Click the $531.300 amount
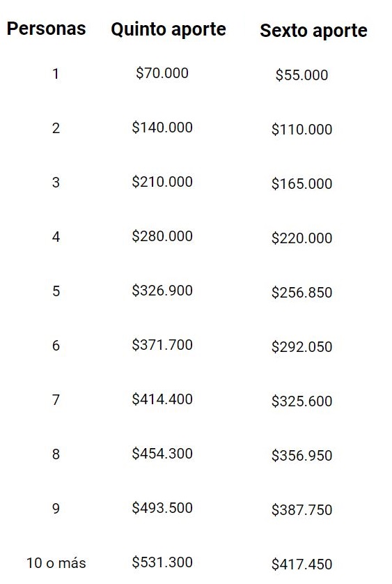This screenshot has width=392, height=584. click(x=162, y=562)
